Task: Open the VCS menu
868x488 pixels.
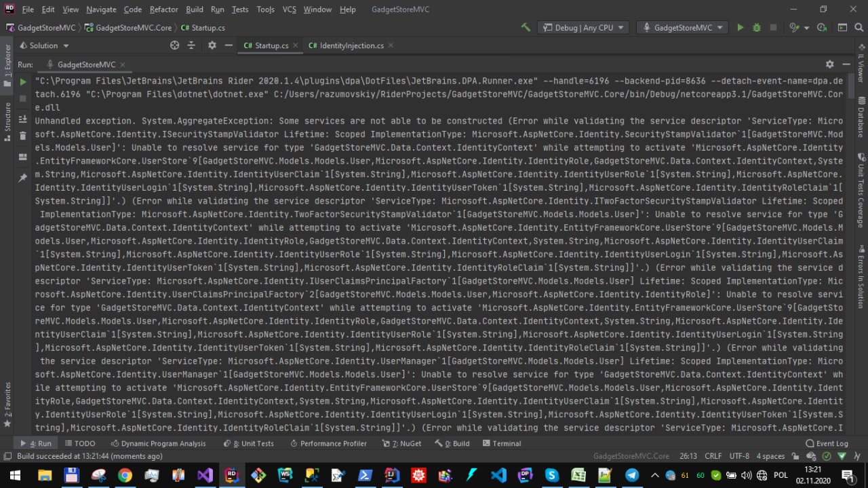Action: pos(290,10)
